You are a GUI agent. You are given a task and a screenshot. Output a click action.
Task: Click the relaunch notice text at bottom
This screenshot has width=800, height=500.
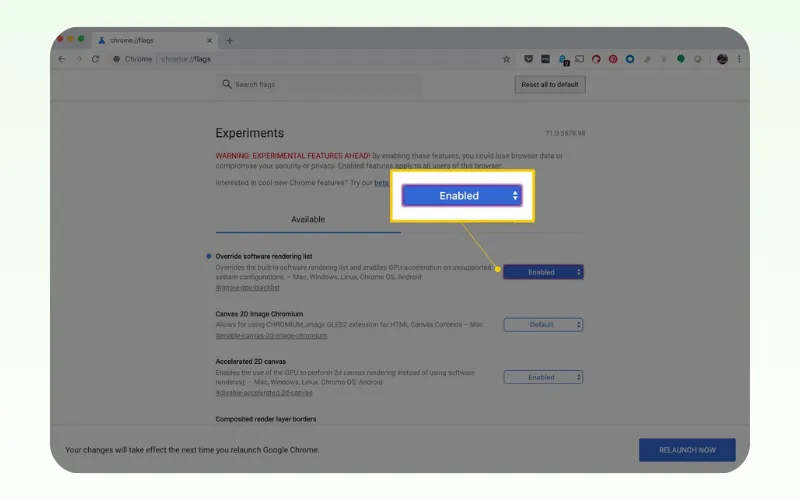pos(192,450)
